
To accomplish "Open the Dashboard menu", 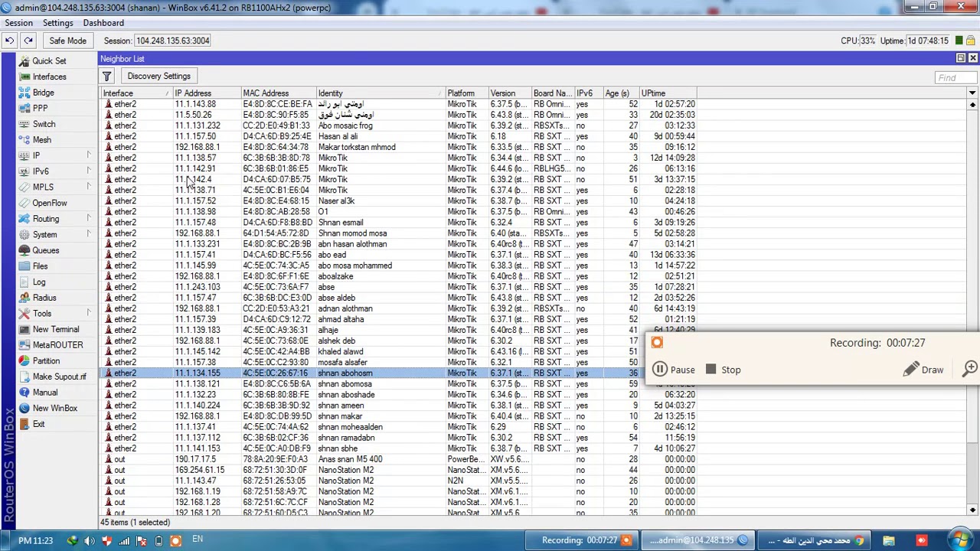I will [x=103, y=23].
